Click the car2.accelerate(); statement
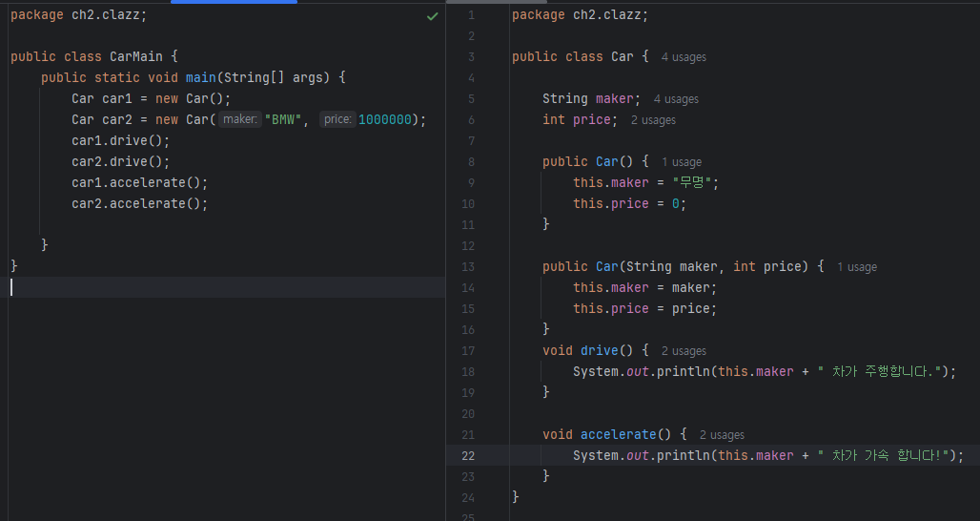The height and width of the screenshot is (521, 980). click(140, 204)
